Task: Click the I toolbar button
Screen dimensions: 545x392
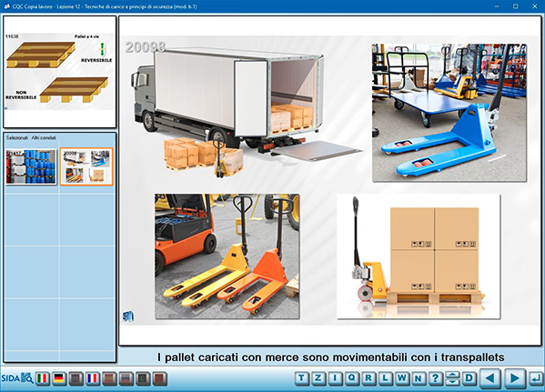Action: [335, 378]
